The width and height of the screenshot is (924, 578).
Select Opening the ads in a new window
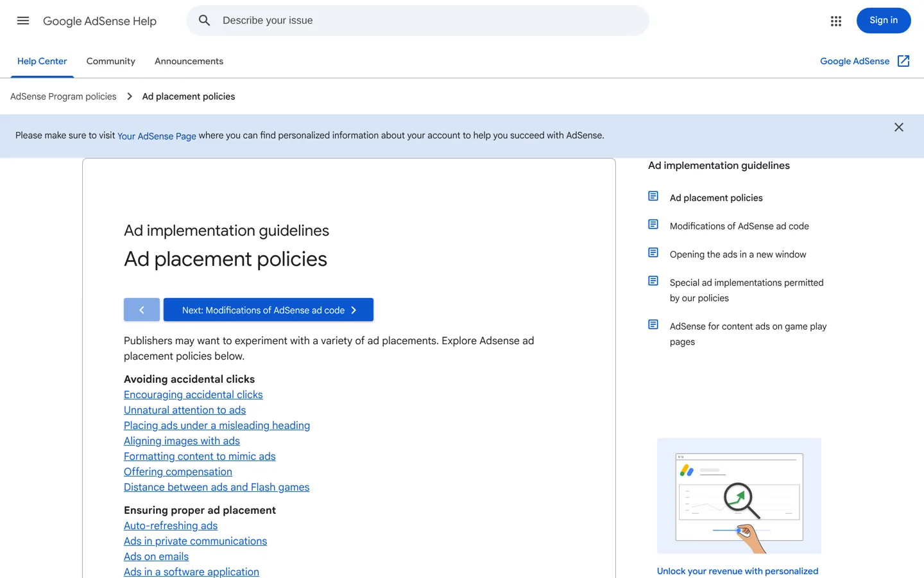click(x=738, y=254)
